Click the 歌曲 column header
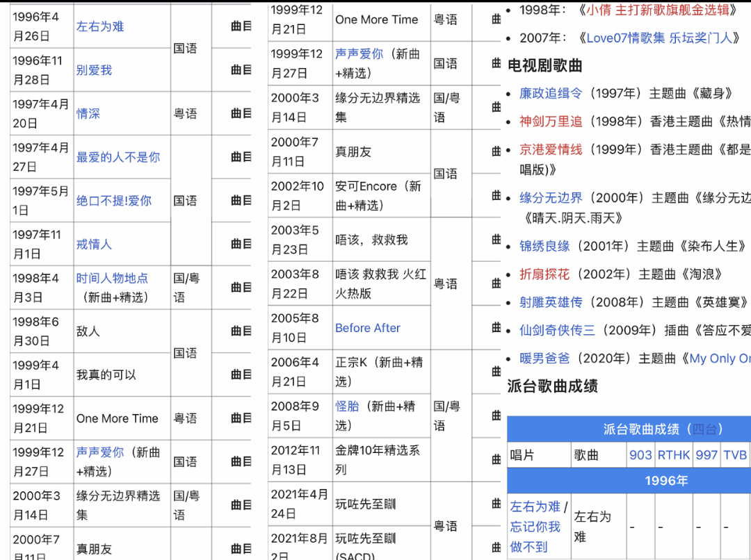This screenshot has height=560, width=751. [599, 454]
